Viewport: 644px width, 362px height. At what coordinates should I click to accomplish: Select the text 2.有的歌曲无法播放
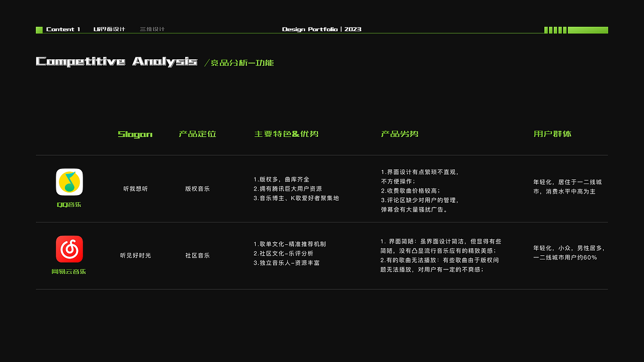click(409, 260)
